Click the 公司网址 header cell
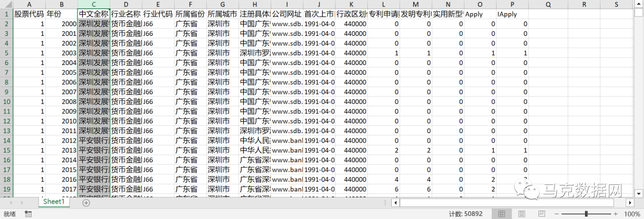Image resolution: width=644 pixels, height=219 pixels. [x=287, y=14]
